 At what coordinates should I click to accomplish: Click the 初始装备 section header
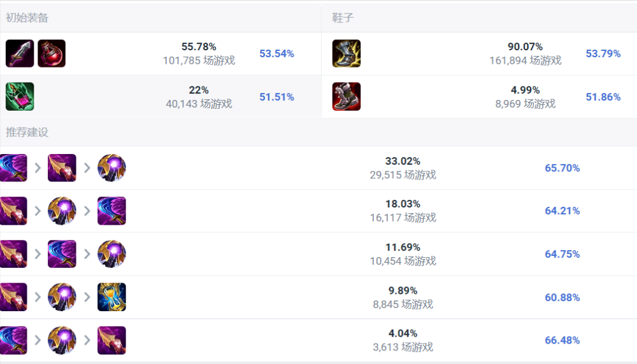click(27, 18)
